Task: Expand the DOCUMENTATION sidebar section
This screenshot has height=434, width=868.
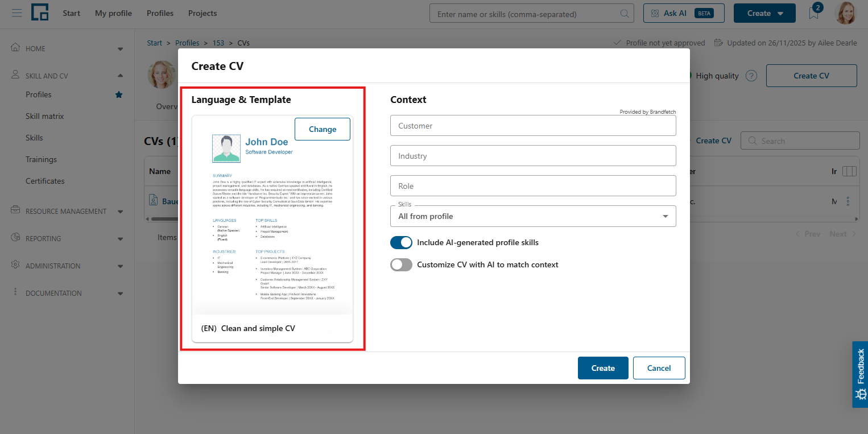Action: (x=120, y=294)
